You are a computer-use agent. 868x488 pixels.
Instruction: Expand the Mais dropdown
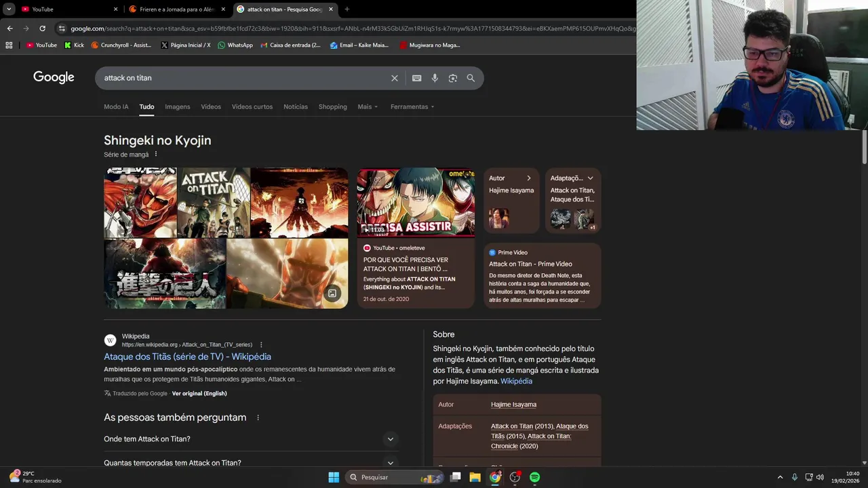click(368, 106)
